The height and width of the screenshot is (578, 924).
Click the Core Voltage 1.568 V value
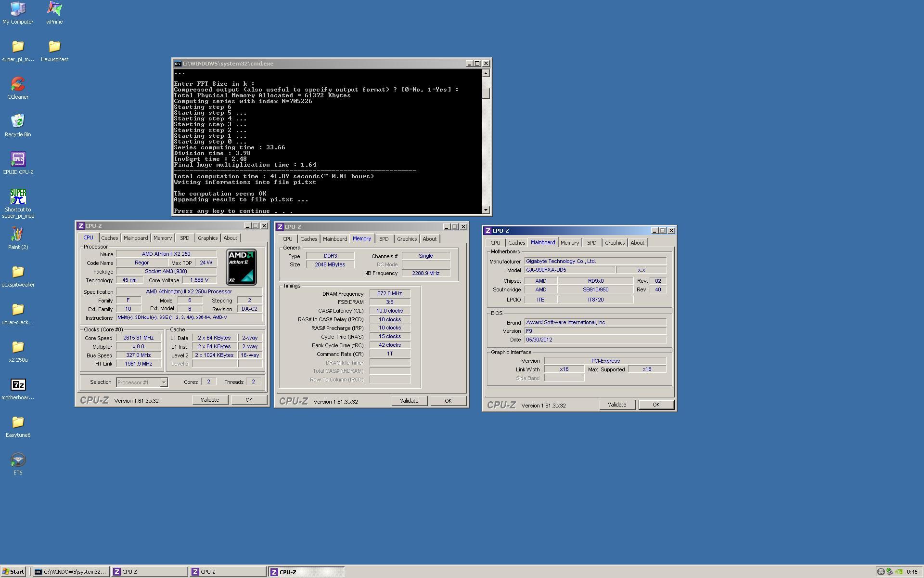(199, 280)
